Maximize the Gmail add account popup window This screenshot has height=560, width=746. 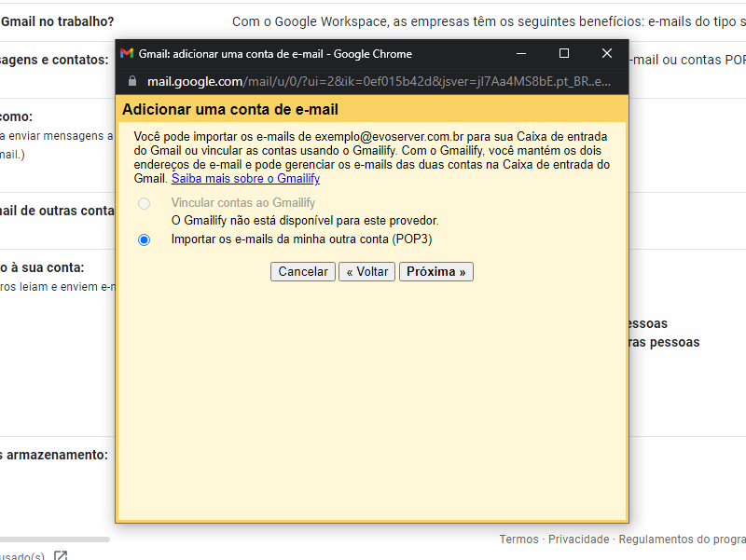point(564,53)
